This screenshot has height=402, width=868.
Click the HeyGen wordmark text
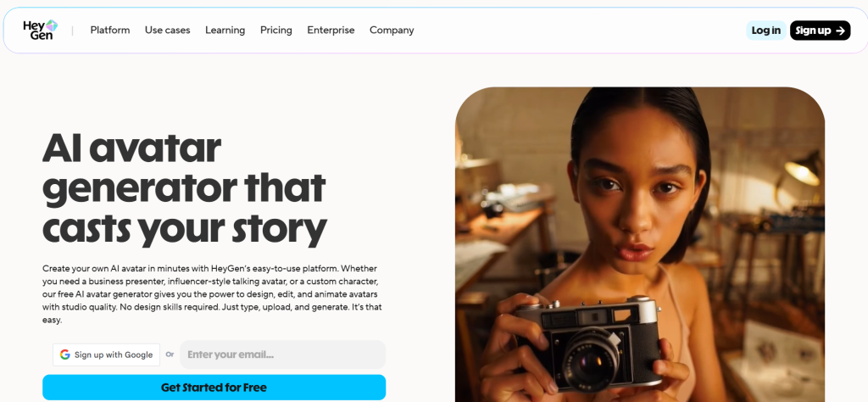pyautogui.click(x=35, y=31)
